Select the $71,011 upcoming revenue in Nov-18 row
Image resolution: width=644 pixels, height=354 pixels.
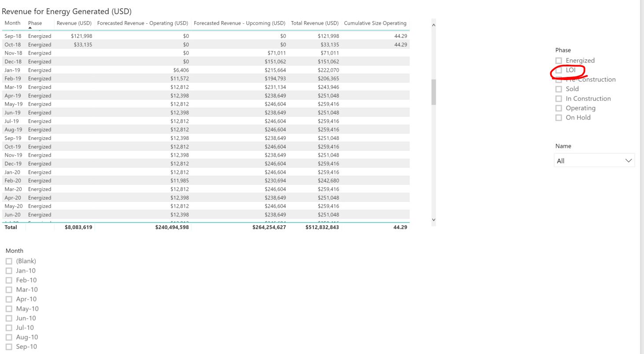(276, 53)
